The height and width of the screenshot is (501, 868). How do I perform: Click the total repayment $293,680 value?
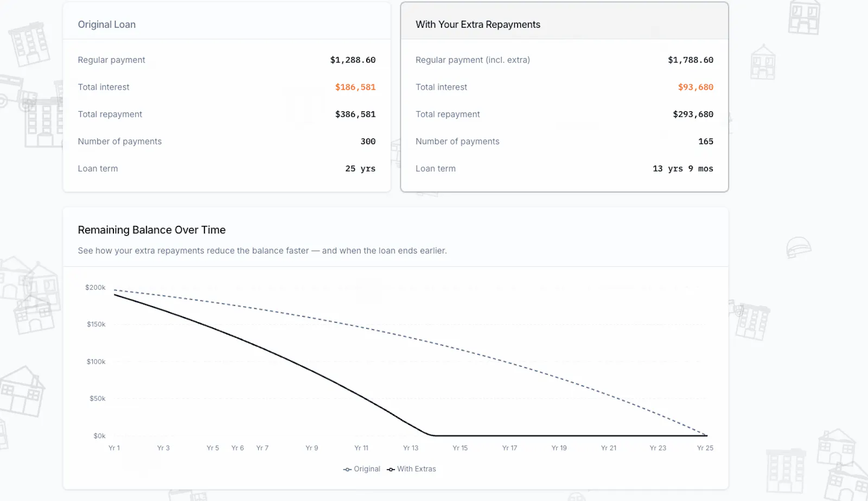tap(693, 114)
